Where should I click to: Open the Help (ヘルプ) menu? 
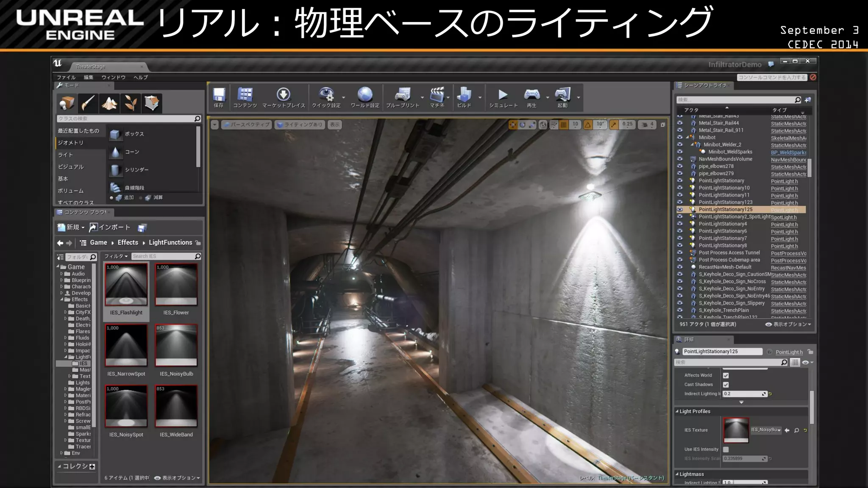pyautogui.click(x=141, y=78)
